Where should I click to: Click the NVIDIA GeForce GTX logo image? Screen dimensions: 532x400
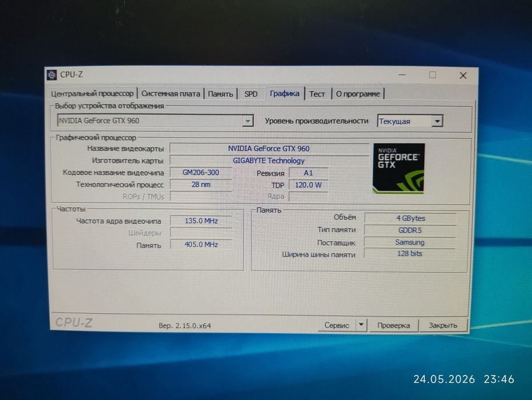click(398, 168)
